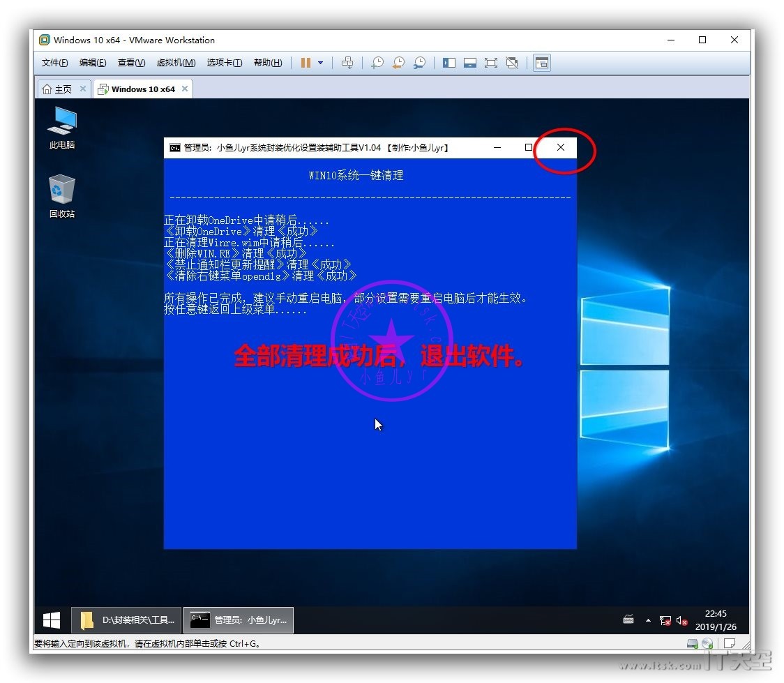784x683 pixels.
Task: Click the 按任意键返回上级菜单 line
Action: pos(235,310)
